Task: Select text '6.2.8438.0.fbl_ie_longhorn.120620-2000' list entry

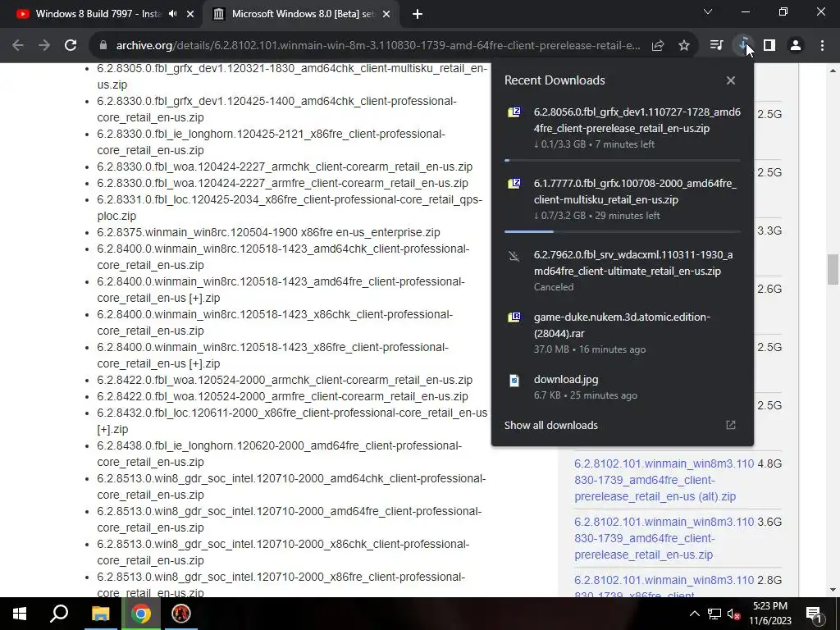Action: (x=279, y=454)
